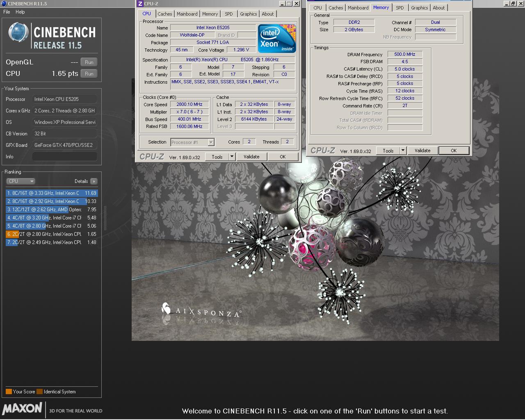Click the MAXON logo at bottom left
This screenshot has width=525, height=420.
[x=23, y=409]
